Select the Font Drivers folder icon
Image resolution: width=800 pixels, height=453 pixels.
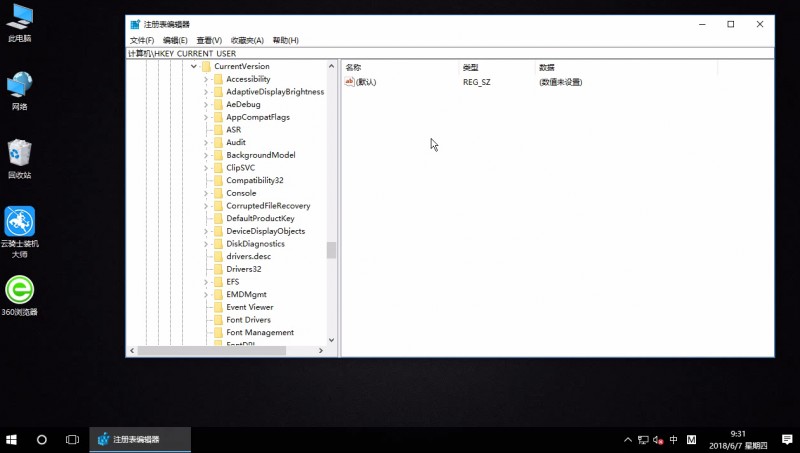click(218, 320)
